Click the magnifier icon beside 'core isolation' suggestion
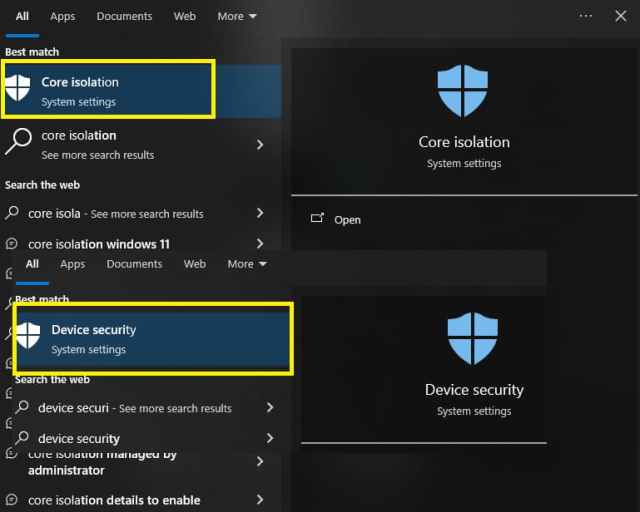The width and height of the screenshot is (640, 512). tap(18, 143)
